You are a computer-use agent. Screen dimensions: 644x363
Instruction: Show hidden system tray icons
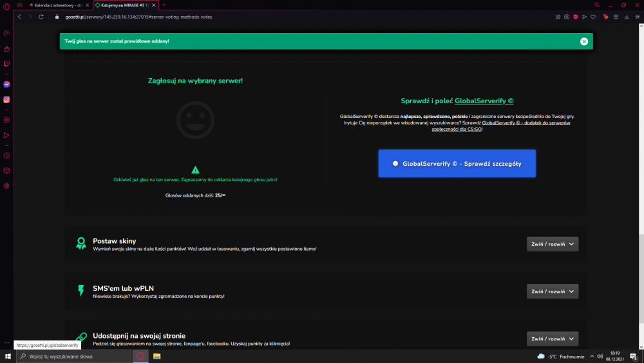point(592,357)
